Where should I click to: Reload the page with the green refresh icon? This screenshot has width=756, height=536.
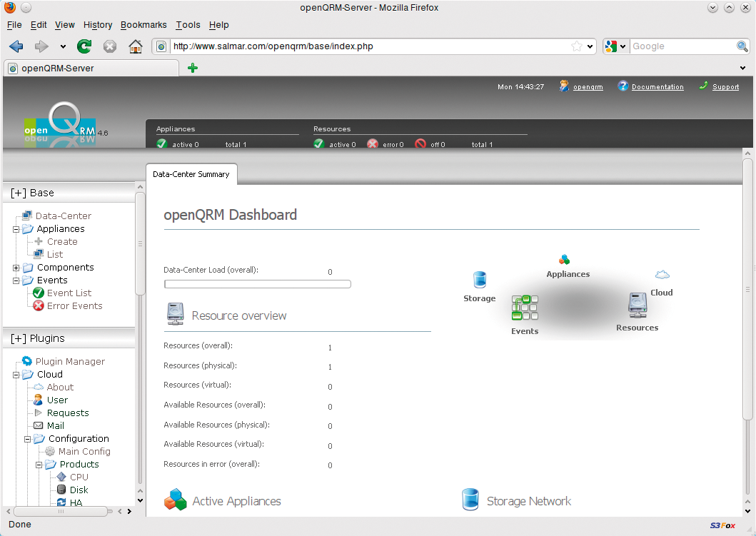tap(84, 46)
